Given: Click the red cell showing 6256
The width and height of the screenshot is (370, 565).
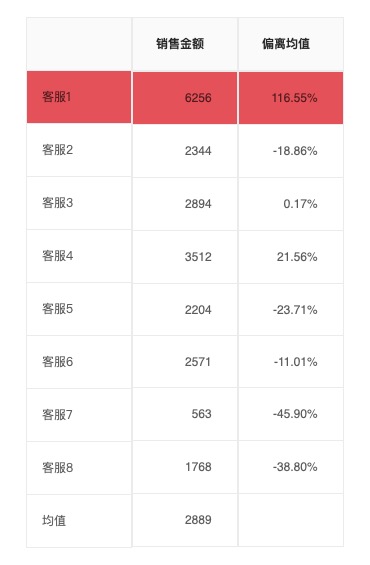Looking at the screenshot, I should pyautogui.click(x=185, y=98).
